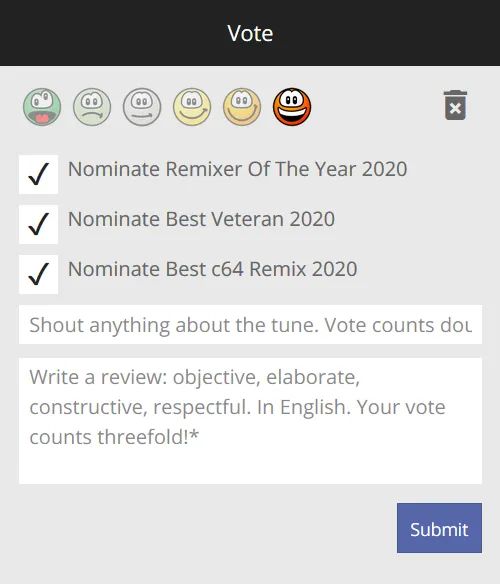Choose the golden big-smile rating smiley
Screen dimensions: 500x584
point(242,107)
